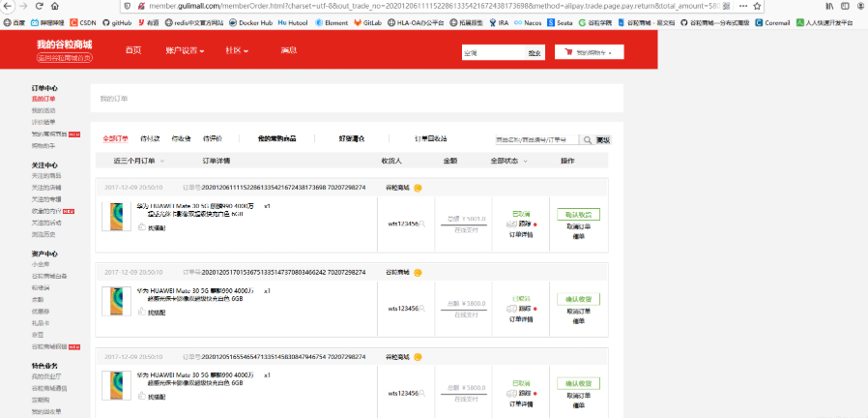Click 取消订单 on the first order
Image resolution: width=868 pixels, height=418 pixels.
[578, 226]
